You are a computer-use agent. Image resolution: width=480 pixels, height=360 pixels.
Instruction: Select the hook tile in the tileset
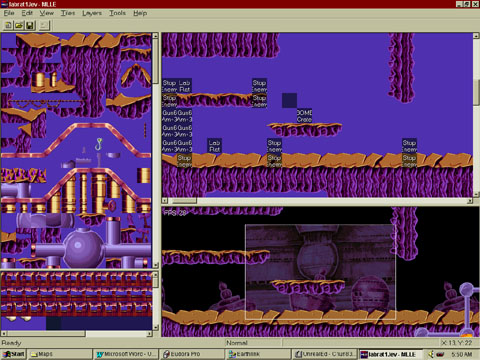click(99, 144)
